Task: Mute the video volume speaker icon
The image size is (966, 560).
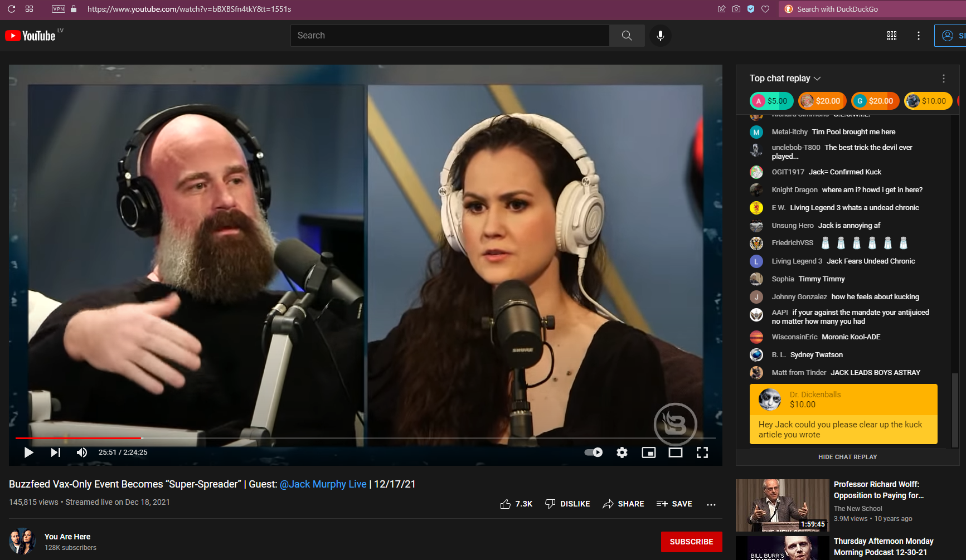Action: tap(82, 452)
